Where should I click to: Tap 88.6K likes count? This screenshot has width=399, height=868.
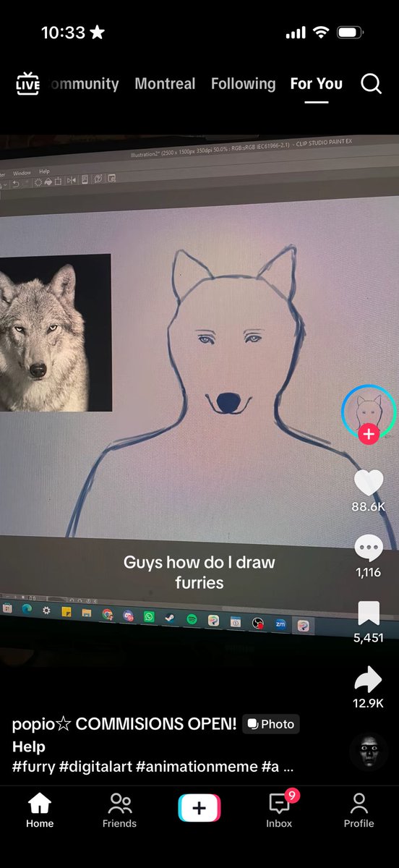(x=369, y=507)
